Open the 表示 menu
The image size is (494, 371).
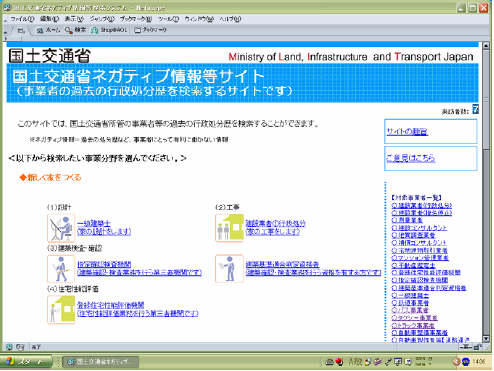coord(74,19)
